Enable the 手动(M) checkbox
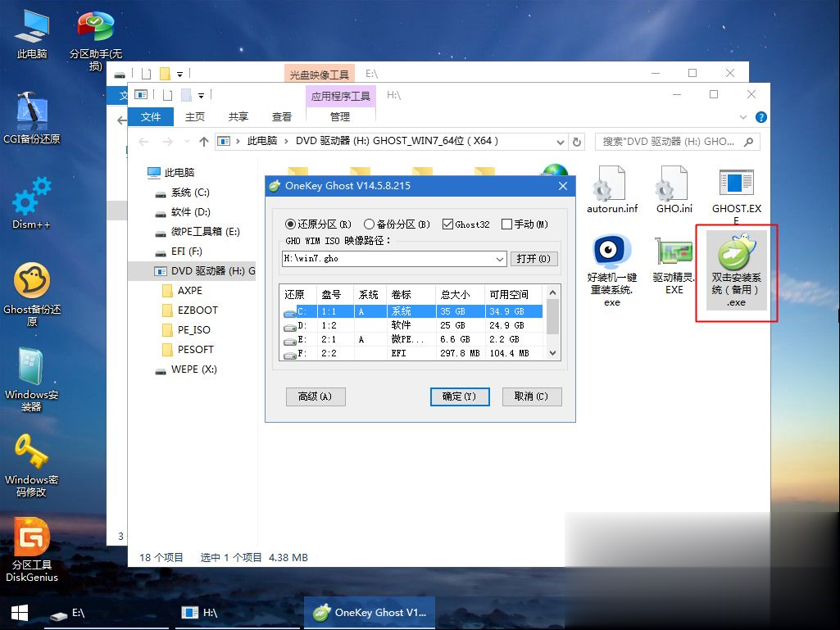The width and height of the screenshot is (840, 630). (525, 224)
